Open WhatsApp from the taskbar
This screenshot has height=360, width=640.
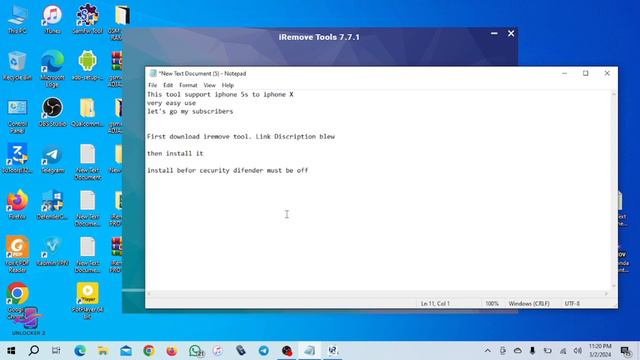tap(195, 351)
